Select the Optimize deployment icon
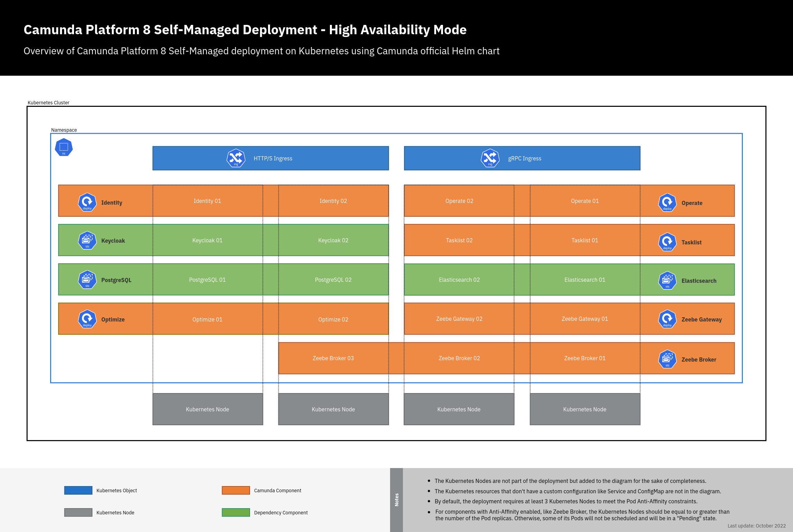The height and width of the screenshot is (532, 793). [x=87, y=319]
